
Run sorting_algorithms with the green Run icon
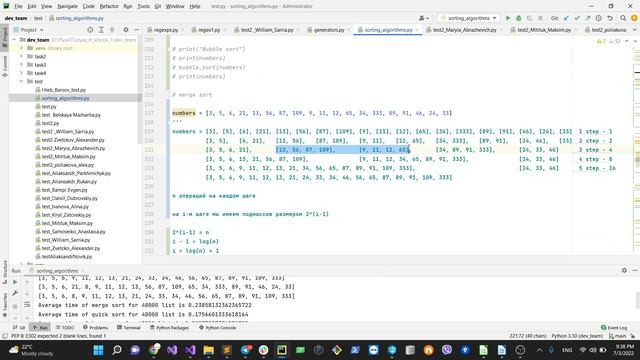click(508, 18)
